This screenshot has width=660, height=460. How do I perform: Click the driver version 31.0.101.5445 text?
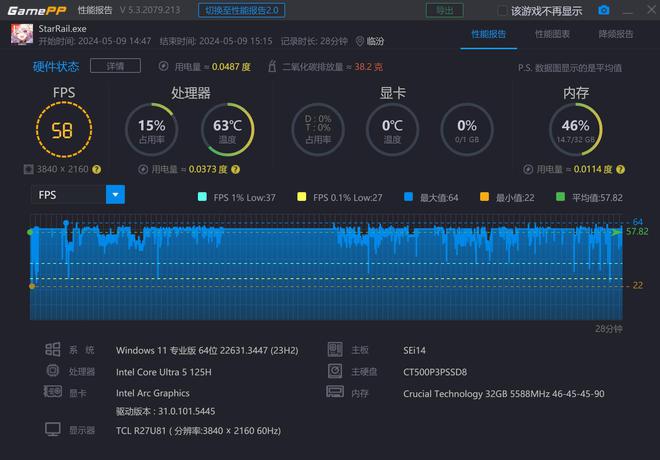click(x=165, y=411)
